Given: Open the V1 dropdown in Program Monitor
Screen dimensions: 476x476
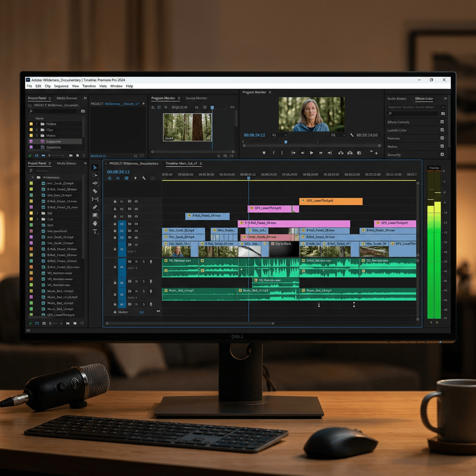Looking at the screenshot, I should [279, 135].
